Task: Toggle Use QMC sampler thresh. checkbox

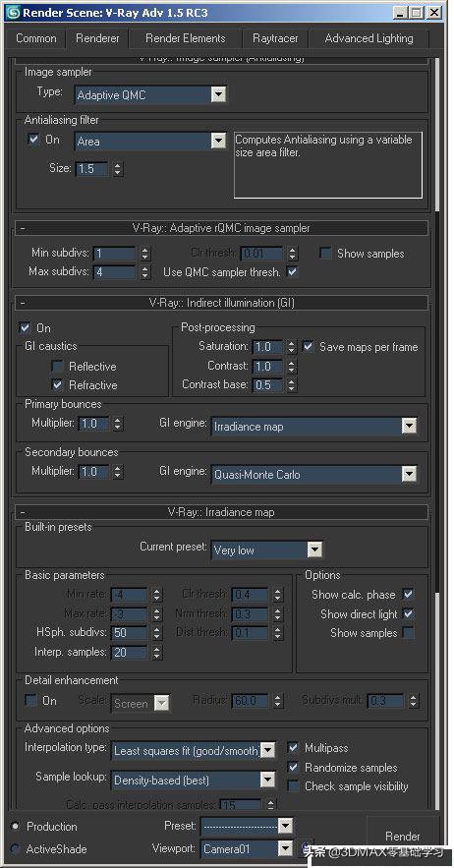Action: click(x=292, y=272)
